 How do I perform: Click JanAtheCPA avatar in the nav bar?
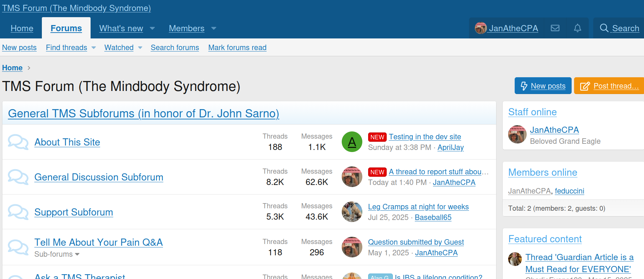pyautogui.click(x=481, y=28)
